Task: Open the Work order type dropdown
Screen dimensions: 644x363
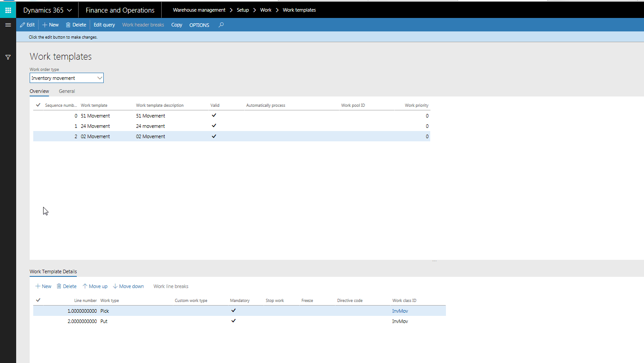Action: click(x=100, y=78)
